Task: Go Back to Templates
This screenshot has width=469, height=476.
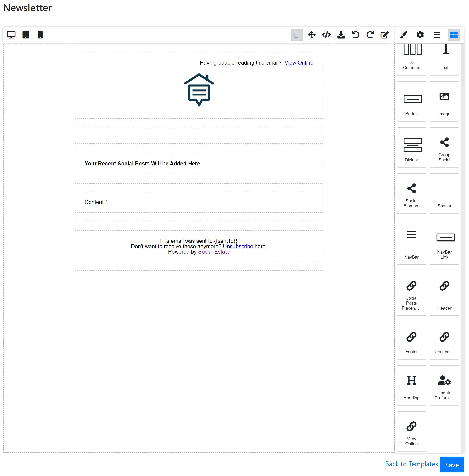Action: (x=411, y=464)
